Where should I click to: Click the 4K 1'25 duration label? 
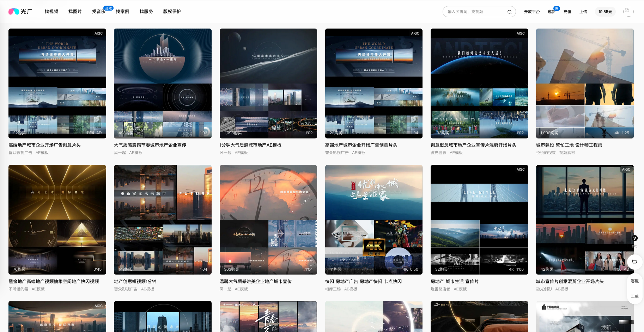pyautogui.click(x=622, y=133)
